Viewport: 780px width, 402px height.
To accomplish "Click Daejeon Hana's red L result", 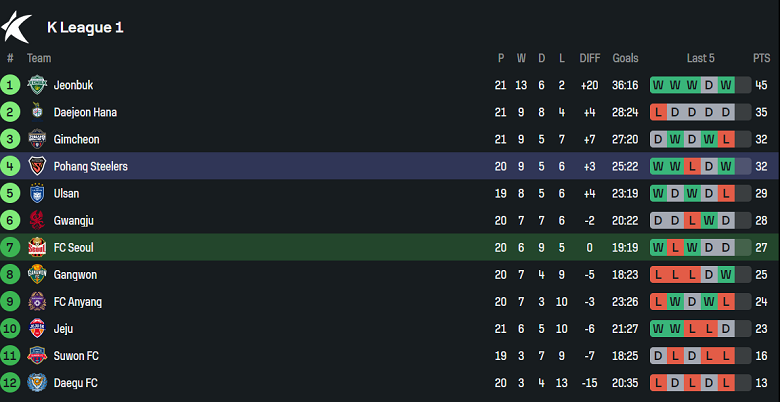I will [658, 112].
